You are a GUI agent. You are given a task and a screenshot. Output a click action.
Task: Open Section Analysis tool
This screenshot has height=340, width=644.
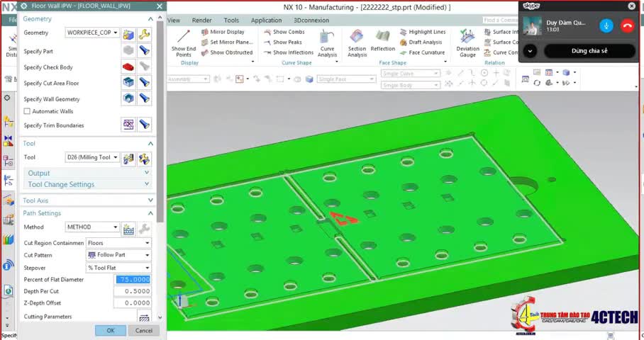(x=357, y=43)
